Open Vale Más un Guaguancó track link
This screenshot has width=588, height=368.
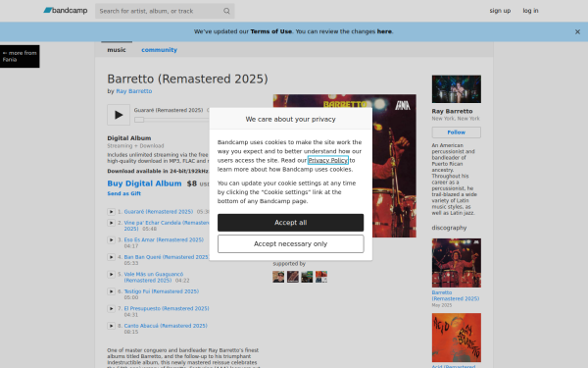click(x=154, y=277)
